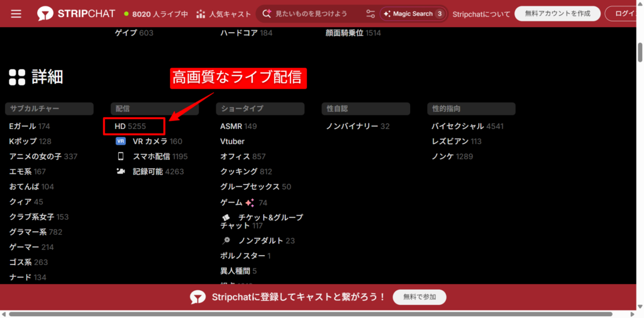Screen dimensions: 644x318
Task: Open the エモ系 category
Action: 28,171
